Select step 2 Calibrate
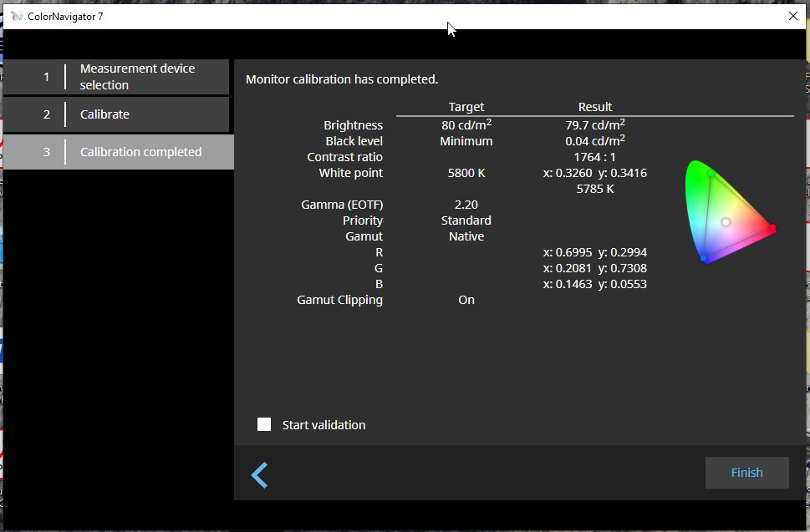810x532 pixels. point(116,114)
